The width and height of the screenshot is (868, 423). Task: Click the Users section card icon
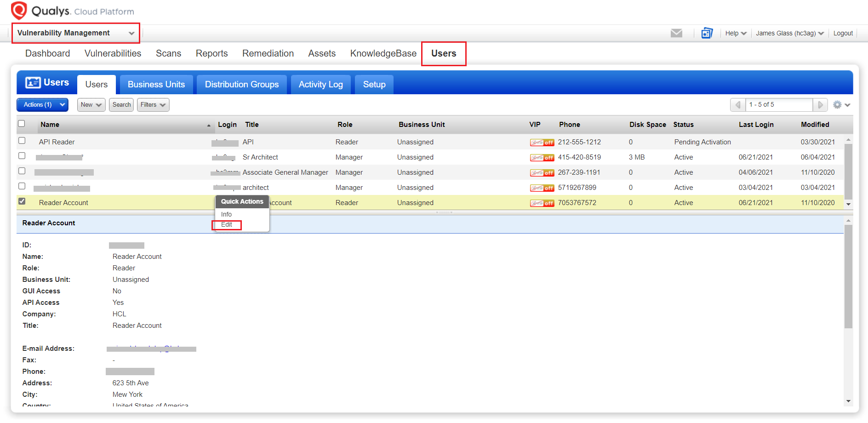pos(33,83)
